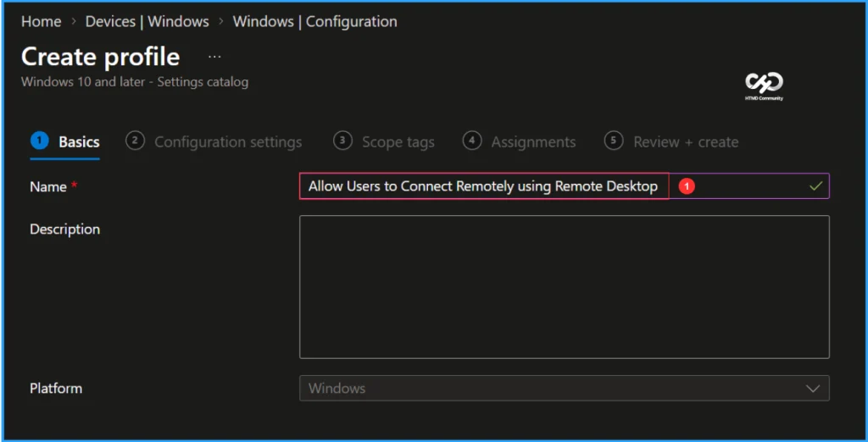Switch to Configuration settings step
The height and width of the screenshot is (442, 868).
click(x=214, y=141)
